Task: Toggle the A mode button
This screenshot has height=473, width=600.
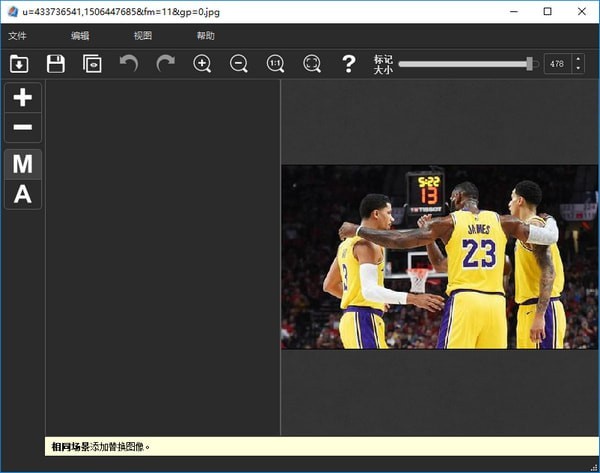Action: (x=23, y=194)
